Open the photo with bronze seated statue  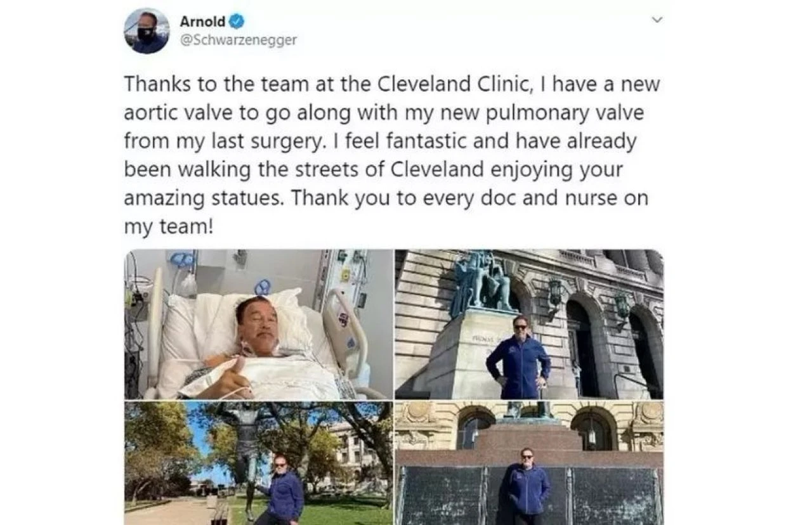point(529,324)
